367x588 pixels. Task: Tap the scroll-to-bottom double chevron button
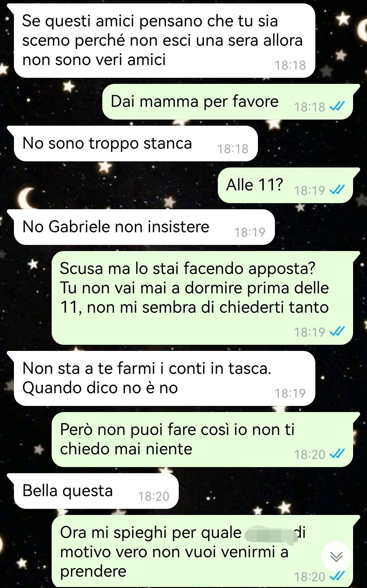point(336,556)
